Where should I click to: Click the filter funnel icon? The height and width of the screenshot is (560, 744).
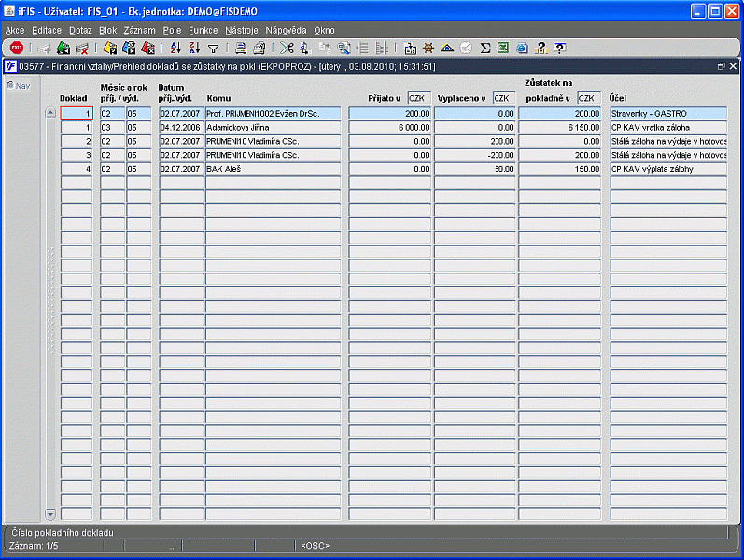(x=214, y=49)
